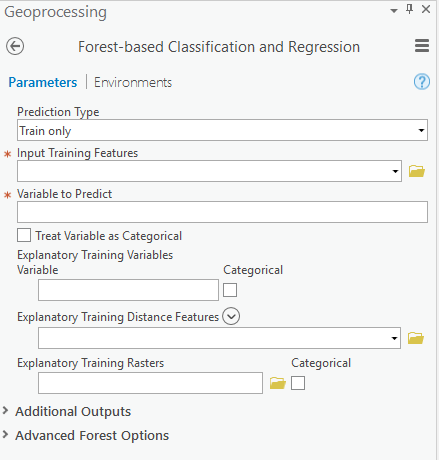Browse for Input Training Features folder icon
Viewport: 439px width, 460px height.
(x=417, y=171)
